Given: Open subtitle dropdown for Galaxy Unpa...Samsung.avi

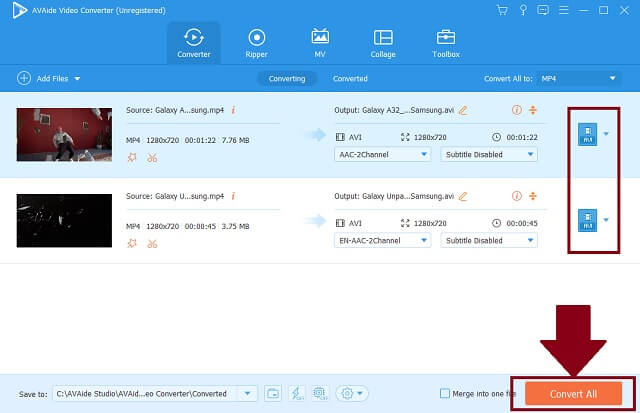Looking at the screenshot, I should coord(489,240).
